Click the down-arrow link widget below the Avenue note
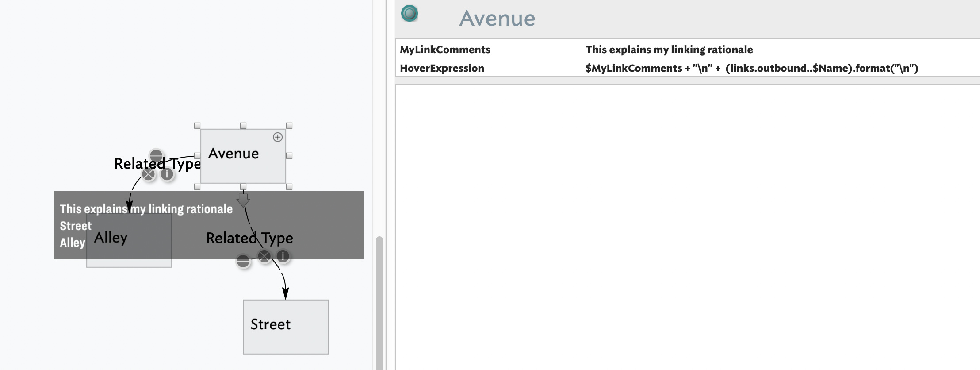This screenshot has height=370, width=980. [x=243, y=200]
